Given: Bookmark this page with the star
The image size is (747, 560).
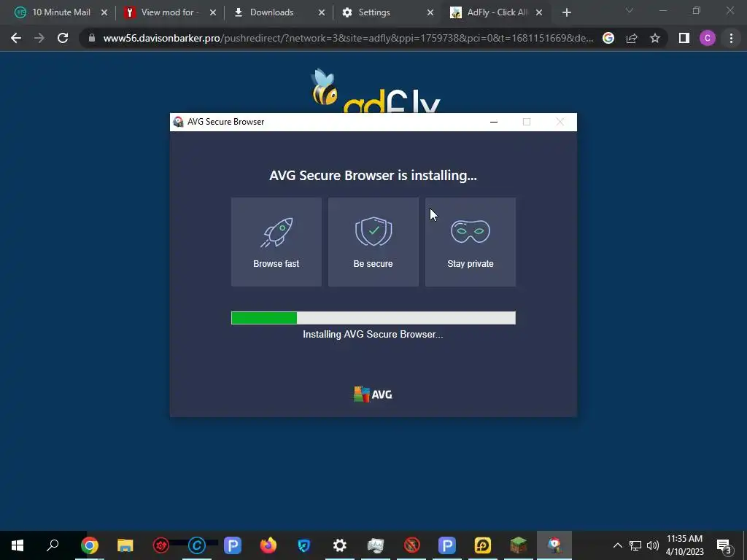Looking at the screenshot, I should click(x=655, y=38).
